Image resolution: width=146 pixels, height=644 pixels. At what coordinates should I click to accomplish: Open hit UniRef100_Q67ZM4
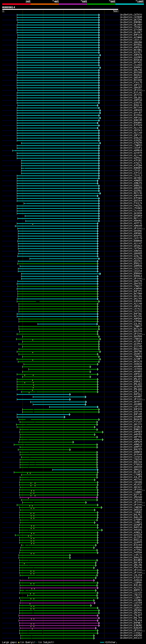point(131,20)
